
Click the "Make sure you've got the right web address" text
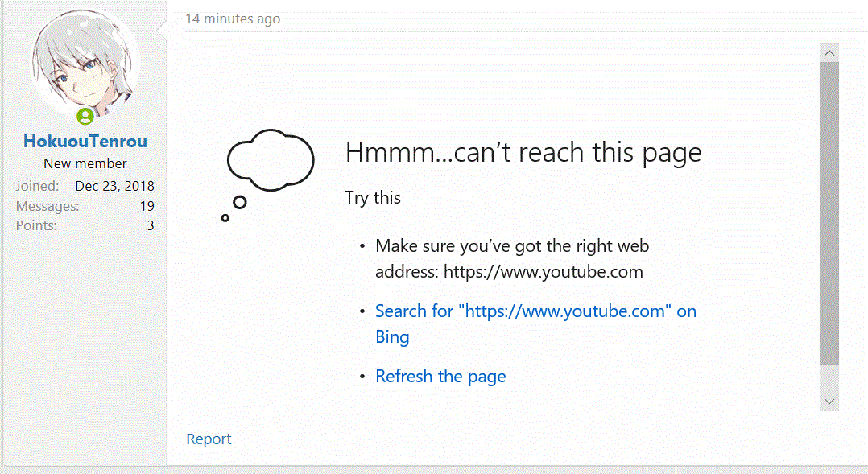tap(512, 246)
